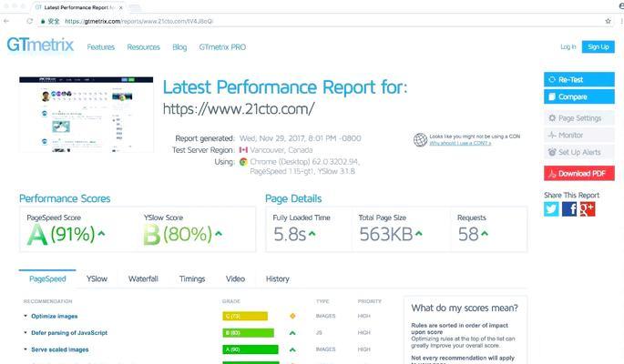This screenshot has height=364, width=624.
Task: Click the Total Page Size up arrow
Action: [419, 234]
